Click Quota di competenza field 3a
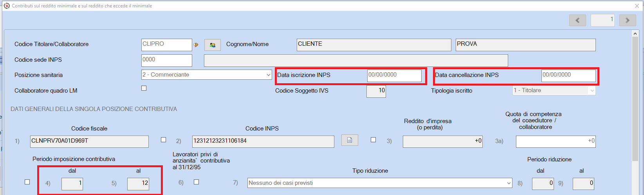Viewport: 644px width, 195px height. (556, 141)
